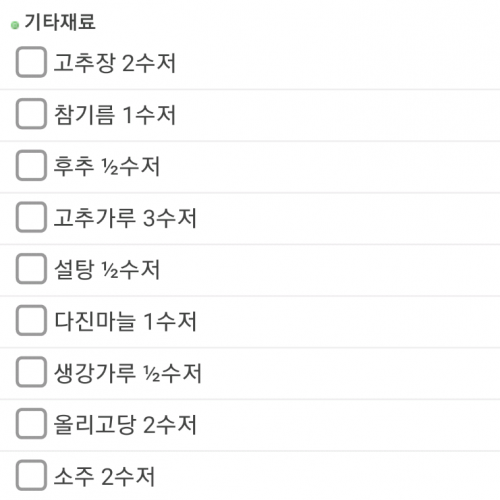This screenshot has width=500, height=500.
Task: Click the 설탕 ½수저 ingredient text
Action: pos(107,269)
